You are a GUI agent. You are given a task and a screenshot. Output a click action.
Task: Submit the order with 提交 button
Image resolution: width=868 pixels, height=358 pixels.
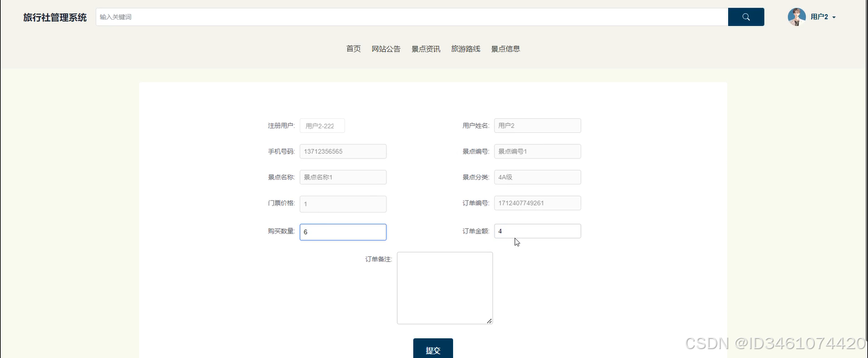point(433,349)
